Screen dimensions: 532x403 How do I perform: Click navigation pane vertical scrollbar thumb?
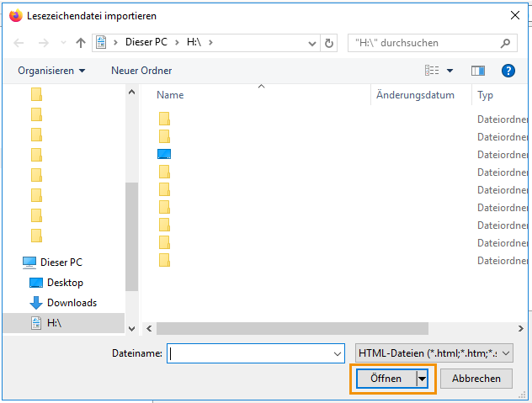pyautogui.click(x=131, y=236)
